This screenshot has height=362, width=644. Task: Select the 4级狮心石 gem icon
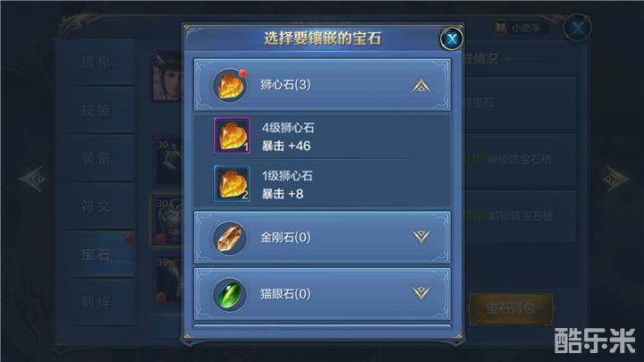[x=232, y=136]
